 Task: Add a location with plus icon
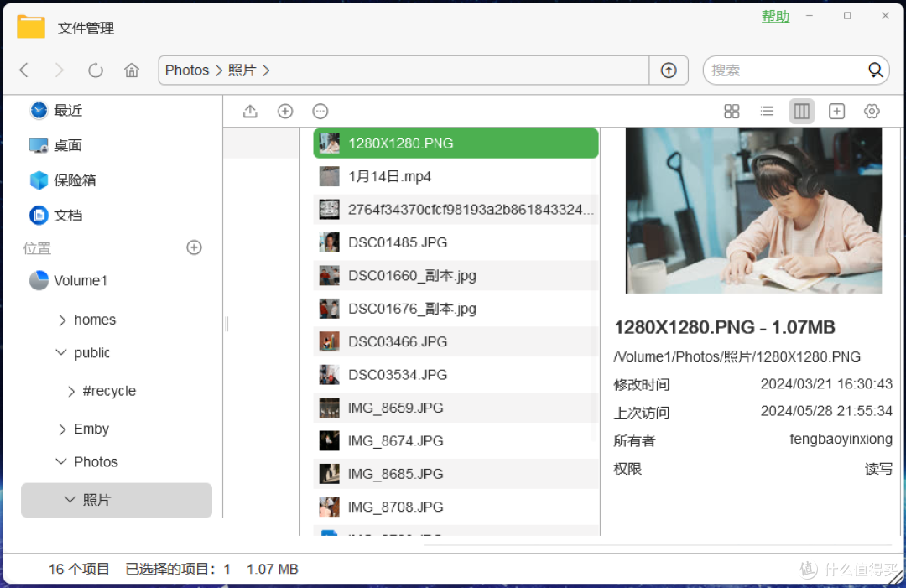pos(194,247)
